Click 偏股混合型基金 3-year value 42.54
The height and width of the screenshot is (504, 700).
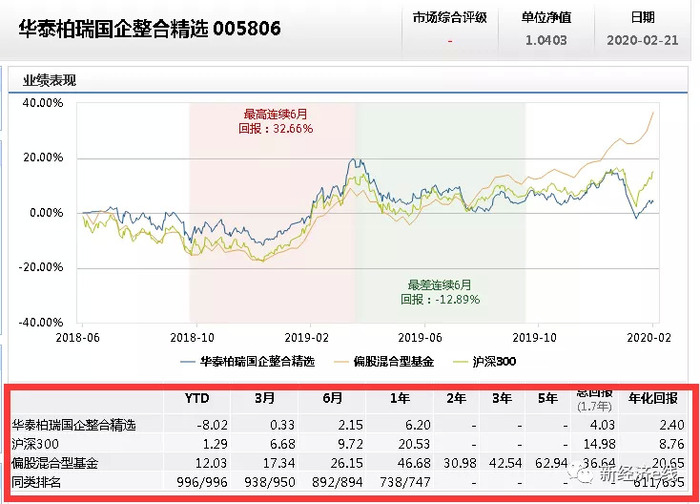(x=505, y=463)
